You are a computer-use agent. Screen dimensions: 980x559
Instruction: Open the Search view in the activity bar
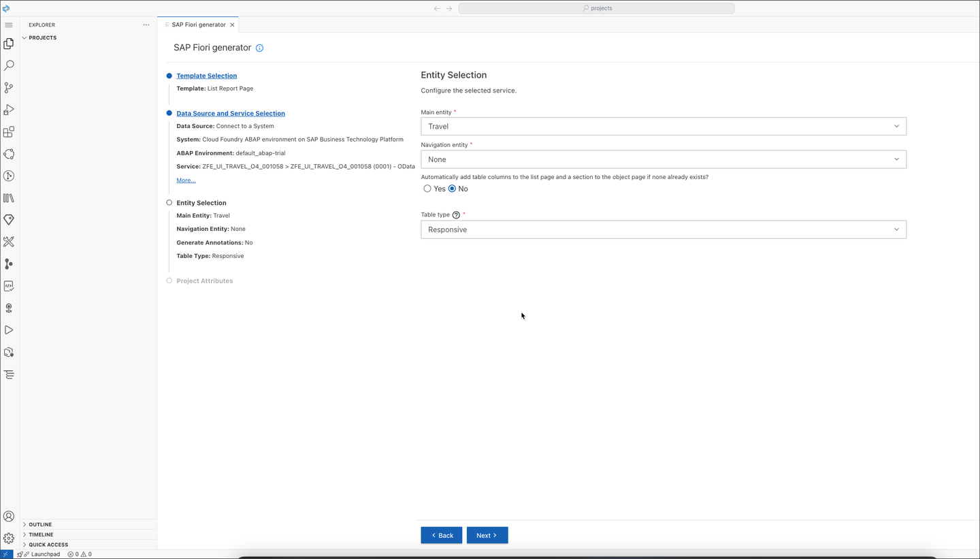[9, 66]
